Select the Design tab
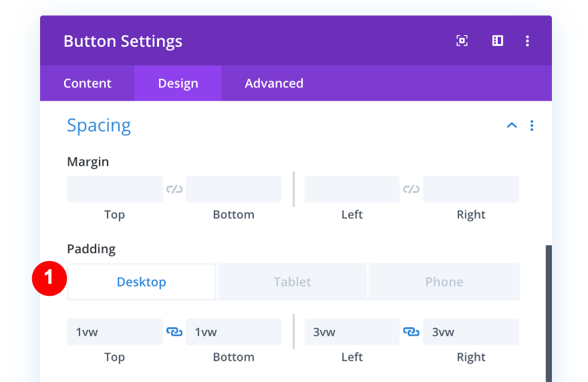The width and height of the screenshot is (588, 382). pos(178,83)
